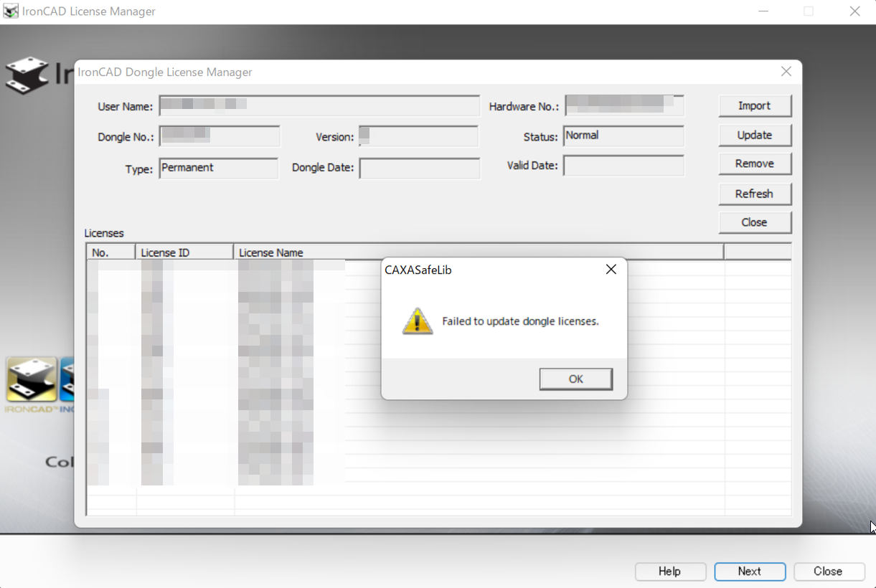Click the 'Failed to update dongle licenses.' message
Viewport: 876px width, 588px height.
coord(520,321)
